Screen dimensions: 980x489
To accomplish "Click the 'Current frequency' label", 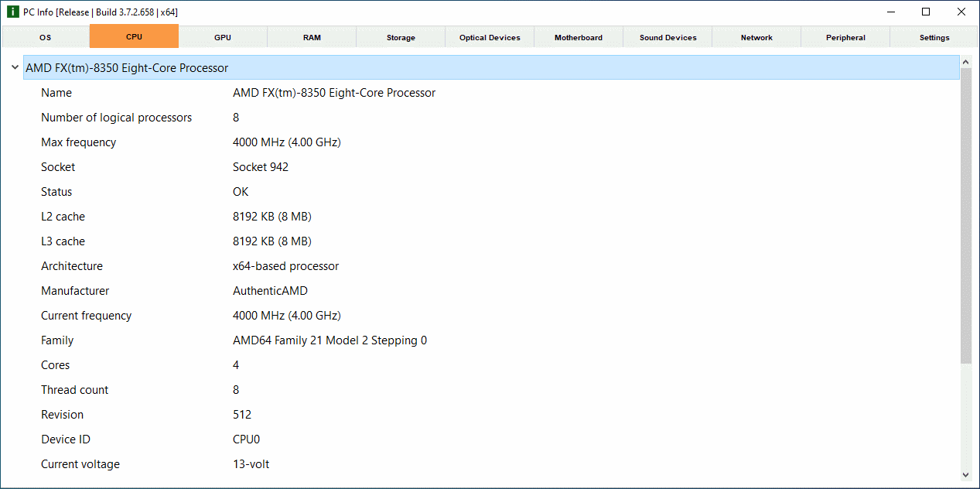I will [x=87, y=316].
